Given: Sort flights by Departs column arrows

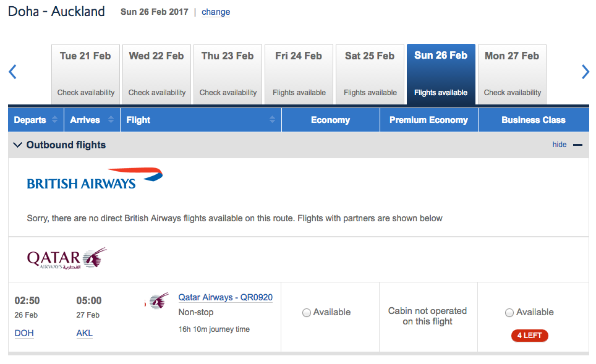Looking at the screenshot, I should click(x=55, y=120).
